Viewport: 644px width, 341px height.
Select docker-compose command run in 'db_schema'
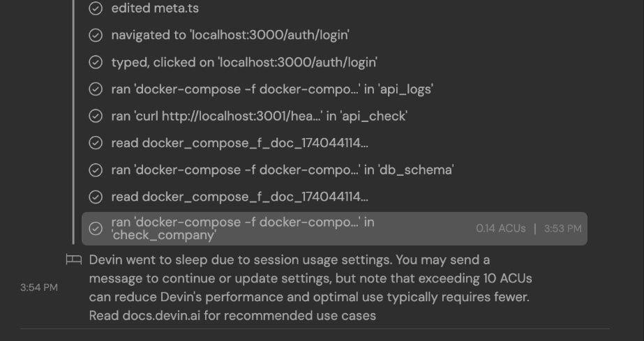pos(282,170)
